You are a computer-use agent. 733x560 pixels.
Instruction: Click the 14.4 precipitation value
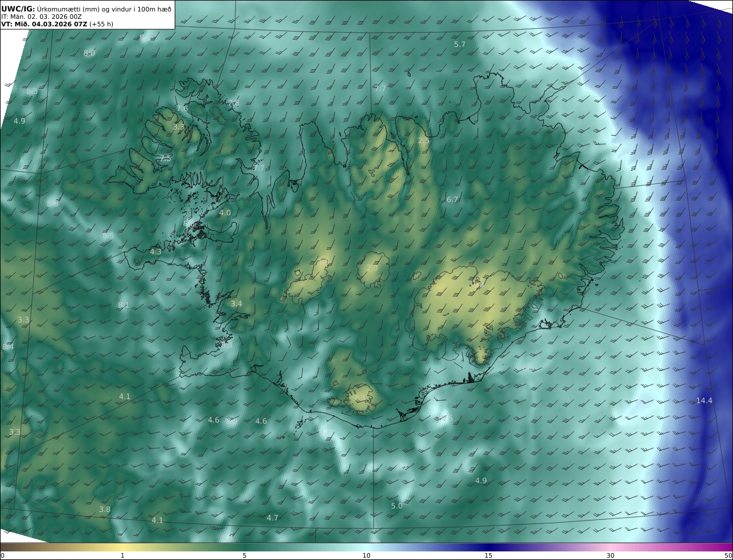704,400
